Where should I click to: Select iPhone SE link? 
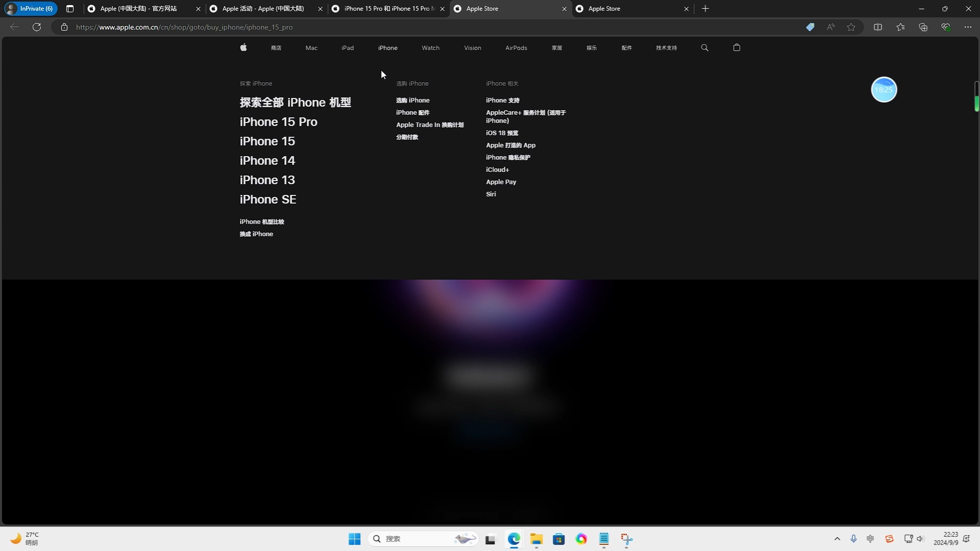point(268,199)
